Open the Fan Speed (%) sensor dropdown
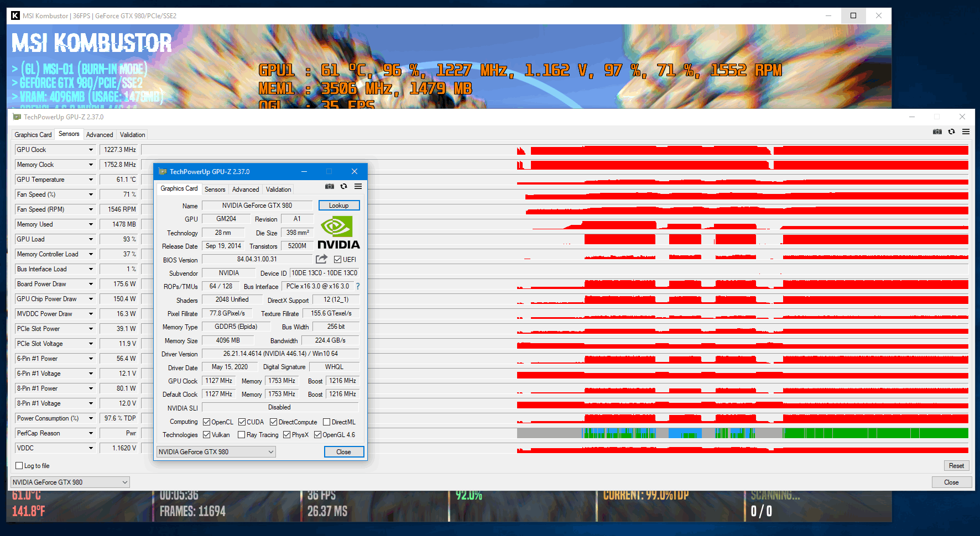Viewport: 980px width, 536px height. [x=91, y=195]
